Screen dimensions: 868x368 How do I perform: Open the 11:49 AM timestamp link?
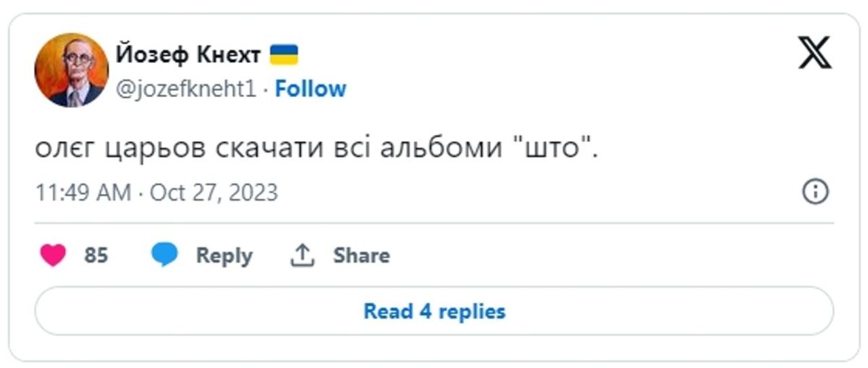pyautogui.click(x=83, y=192)
